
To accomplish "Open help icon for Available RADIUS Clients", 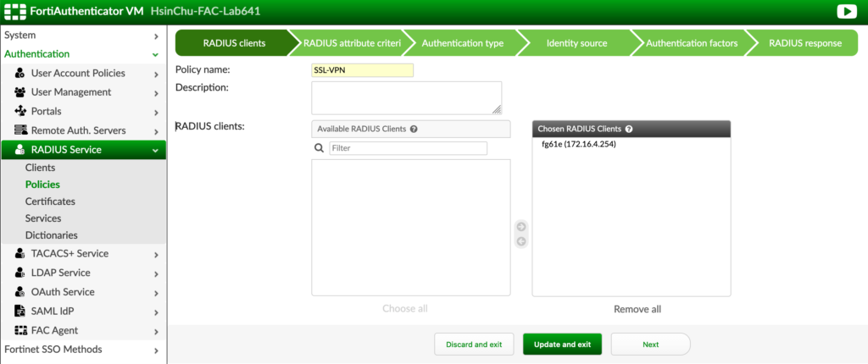I will coord(414,129).
